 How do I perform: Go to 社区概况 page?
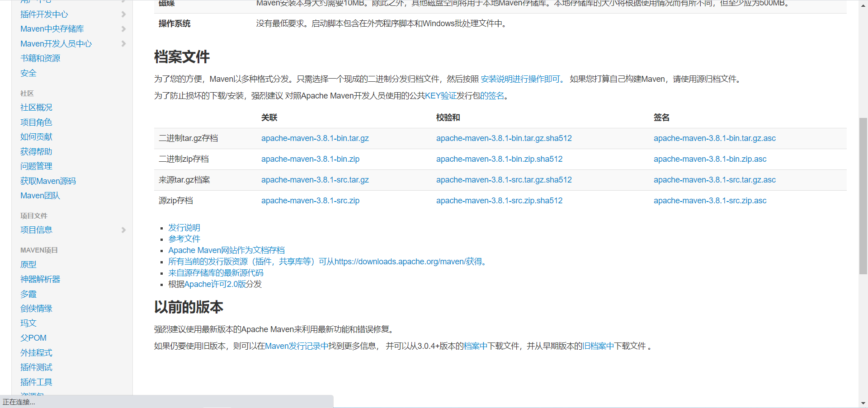[36, 108]
